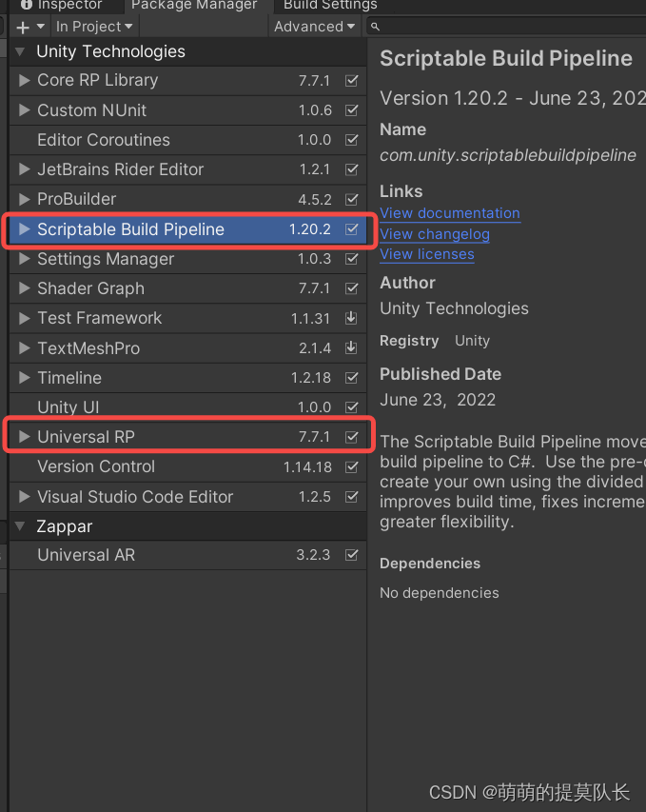The image size is (646, 812).
Task: Switch to the Inspector tab
Action: coord(61,5)
